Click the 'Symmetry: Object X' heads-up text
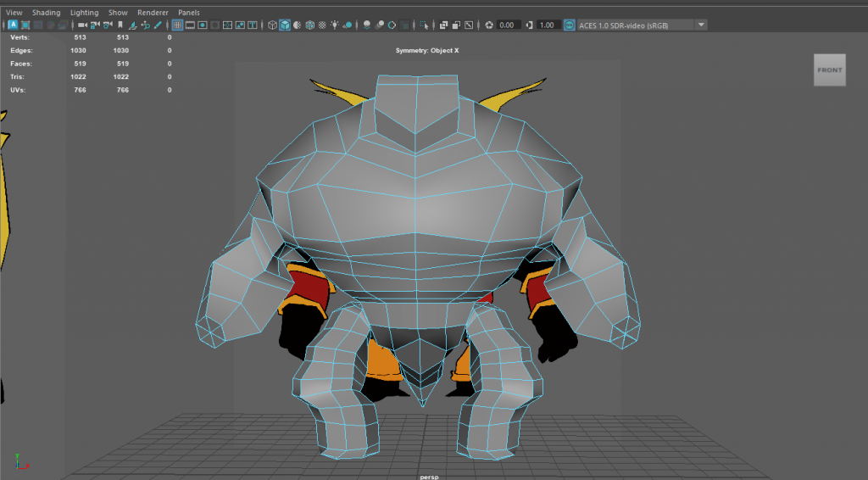868x480 pixels. (427, 50)
